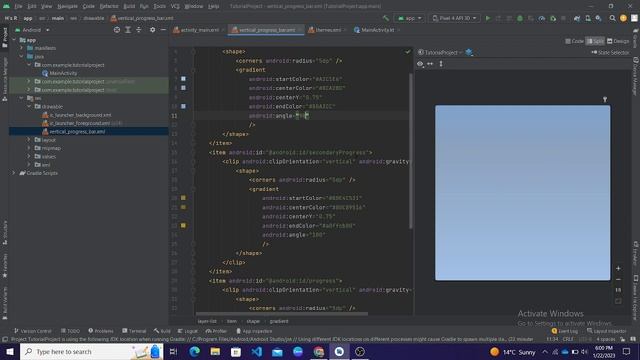Open the Device Manager toolbar icon
Image resolution: width=640 pixels, height=360 pixels.
(588, 18)
